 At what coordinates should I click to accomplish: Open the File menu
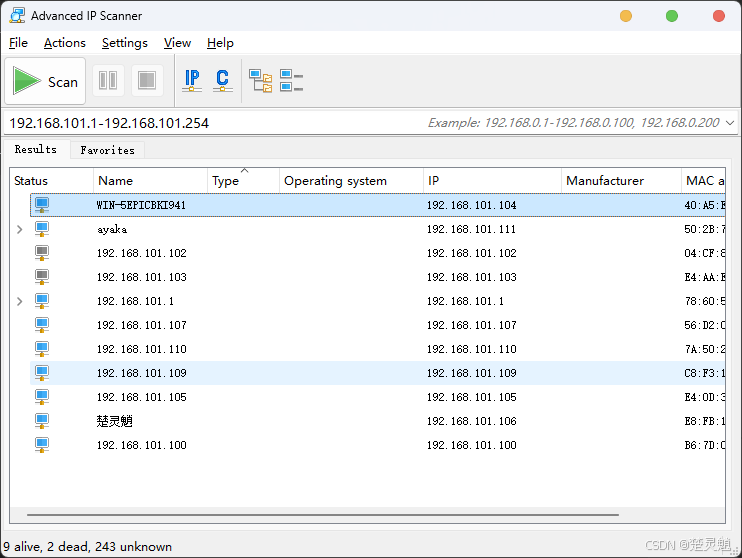tap(18, 43)
